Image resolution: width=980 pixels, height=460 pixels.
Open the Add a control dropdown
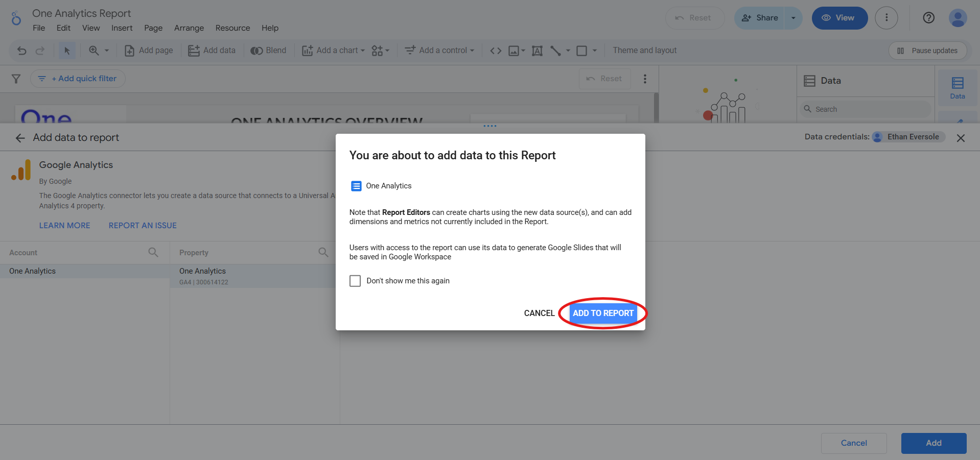tap(439, 51)
